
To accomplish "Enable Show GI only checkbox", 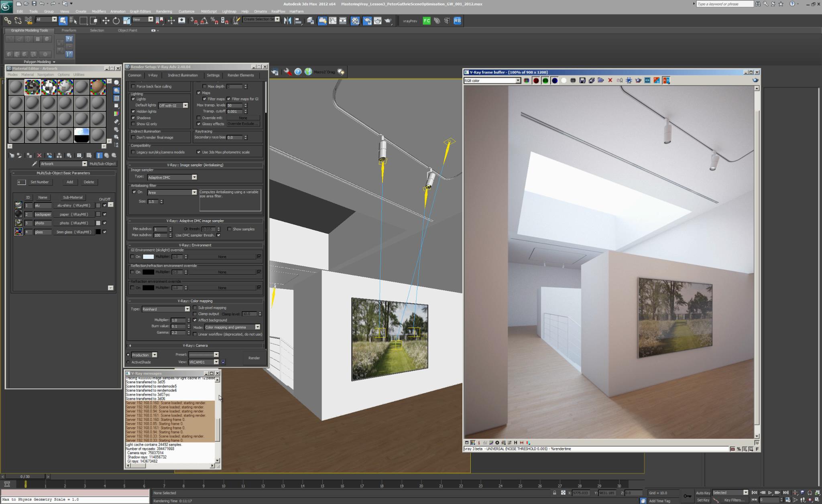I will click(x=133, y=124).
